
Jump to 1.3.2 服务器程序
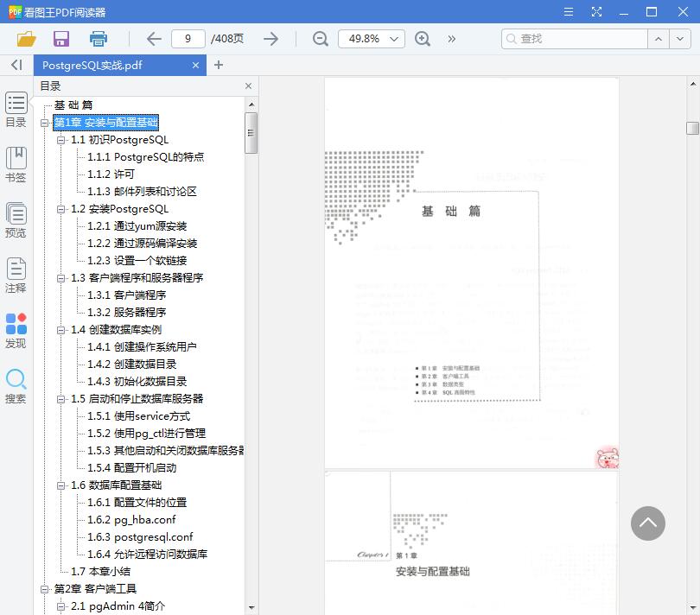pyautogui.click(x=127, y=313)
